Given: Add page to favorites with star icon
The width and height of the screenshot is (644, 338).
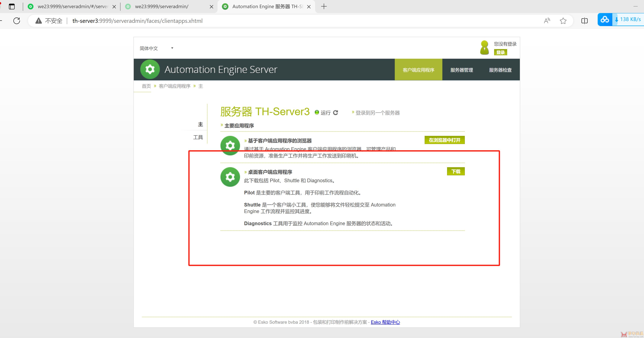Looking at the screenshot, I should [x=563, y=21].
